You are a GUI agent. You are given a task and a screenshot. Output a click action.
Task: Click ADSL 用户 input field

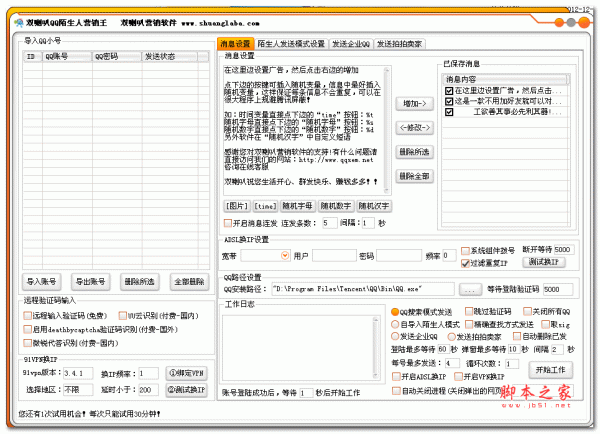pyautogui.click(x=334, y=256)
